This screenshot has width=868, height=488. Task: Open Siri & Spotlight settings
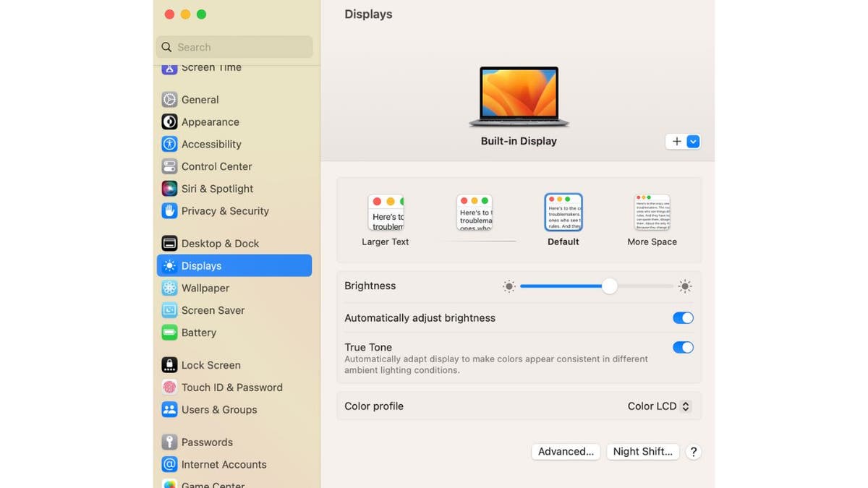coord(234,189)
